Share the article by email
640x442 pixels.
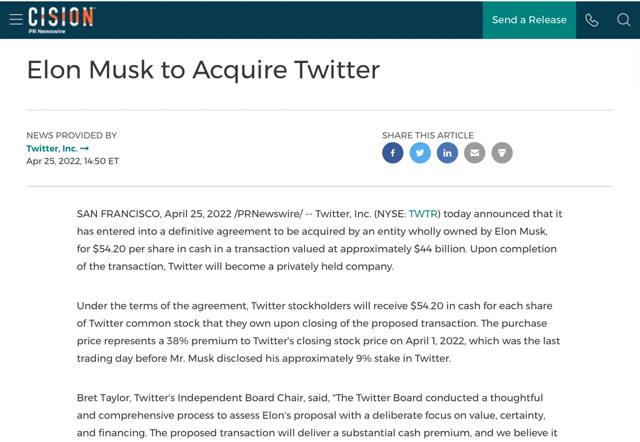(475, 153)
